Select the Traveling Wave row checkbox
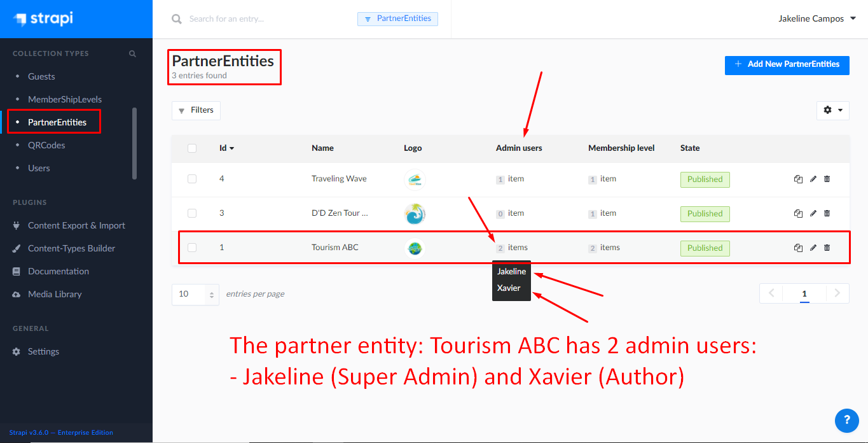This screenshot has width=868, height=443. tap(192, 179)
